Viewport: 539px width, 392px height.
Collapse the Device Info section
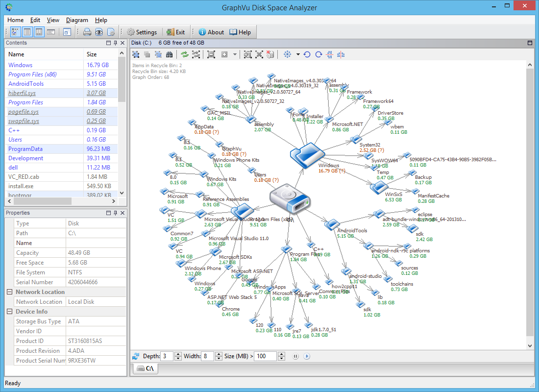pyautogui.click(x=9, y=312)
